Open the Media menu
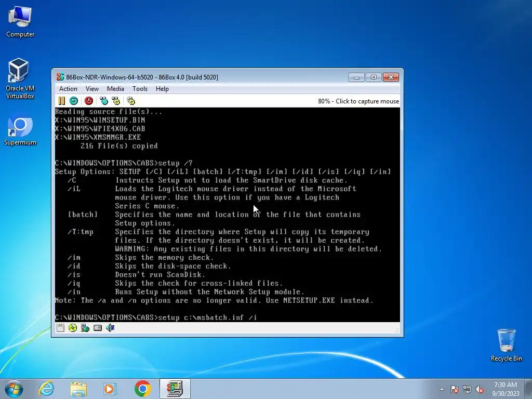This screenshot has height=399, width=532. click(x=115, y=88)
